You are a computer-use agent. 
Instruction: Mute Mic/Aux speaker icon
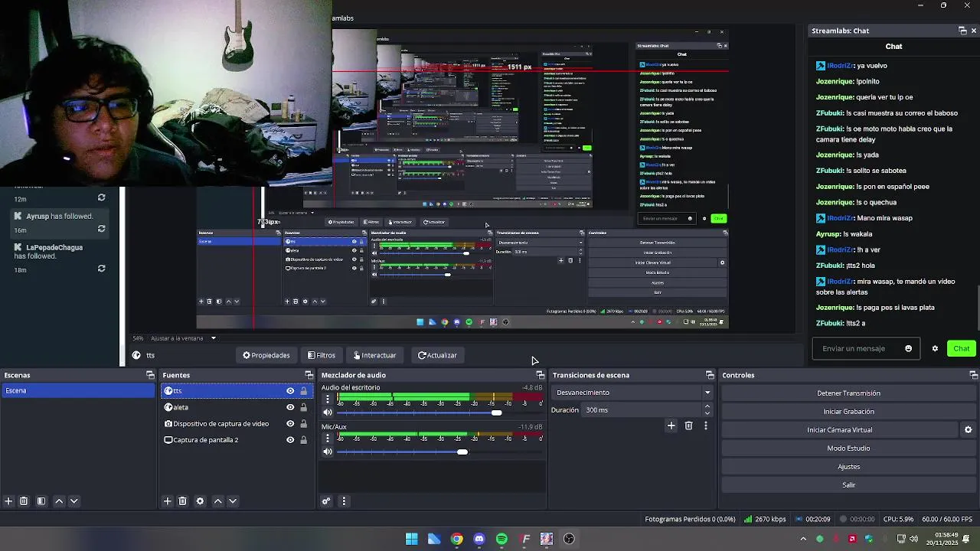tap(328, 452)
